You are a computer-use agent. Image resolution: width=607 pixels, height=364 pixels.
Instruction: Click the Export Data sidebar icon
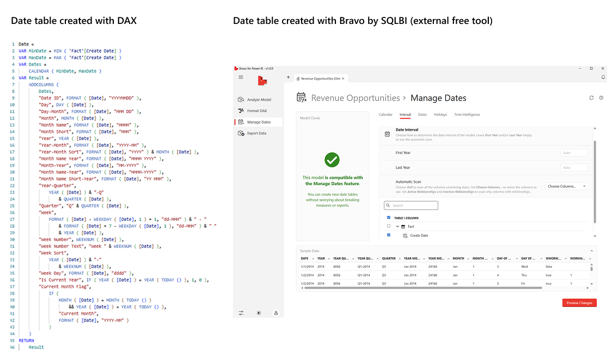(x=241, y=133)
